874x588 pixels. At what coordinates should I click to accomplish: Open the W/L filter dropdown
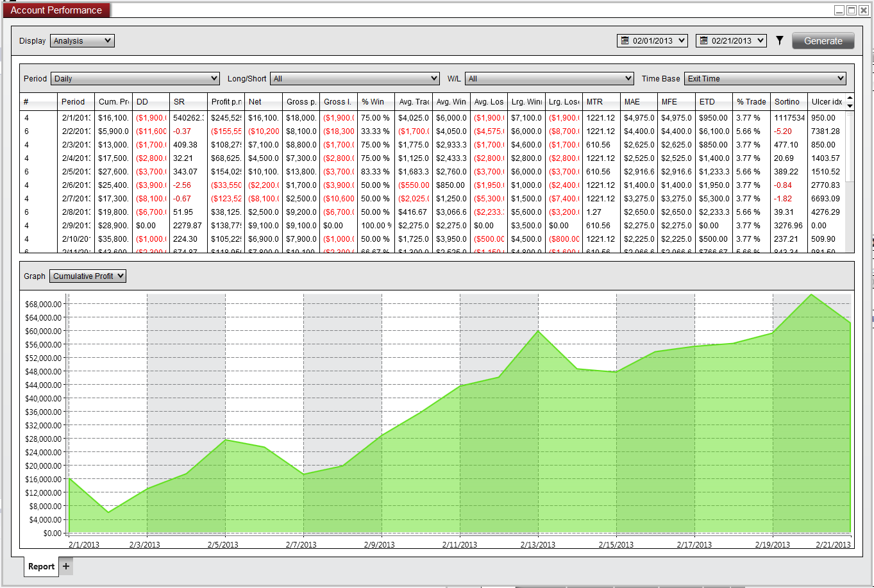coord(550,78)
